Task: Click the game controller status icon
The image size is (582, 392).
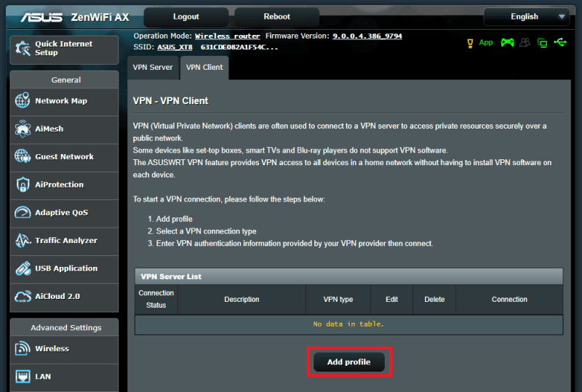Action: [507, 43]
